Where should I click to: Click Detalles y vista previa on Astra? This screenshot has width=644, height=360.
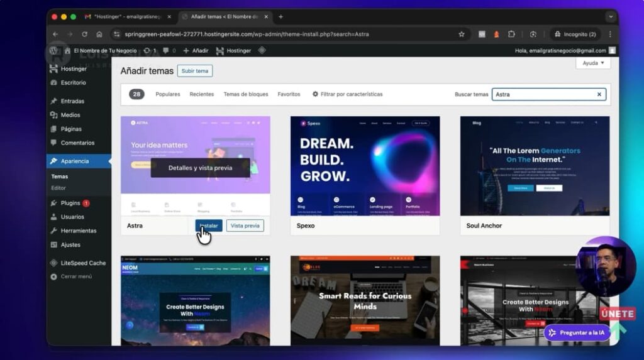(200, 168)
